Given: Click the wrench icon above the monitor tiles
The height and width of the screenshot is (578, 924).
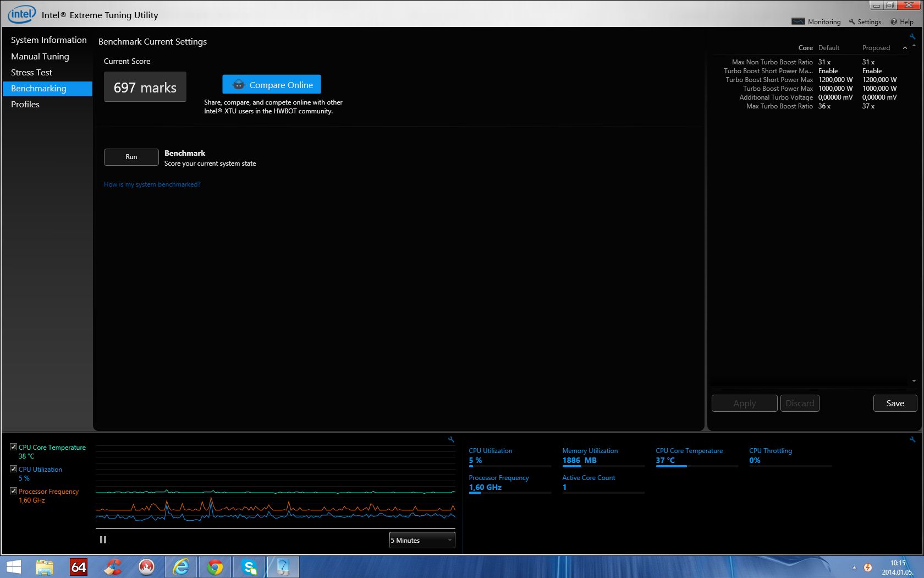Looking at the screenshot, I should tap(912, 439).
